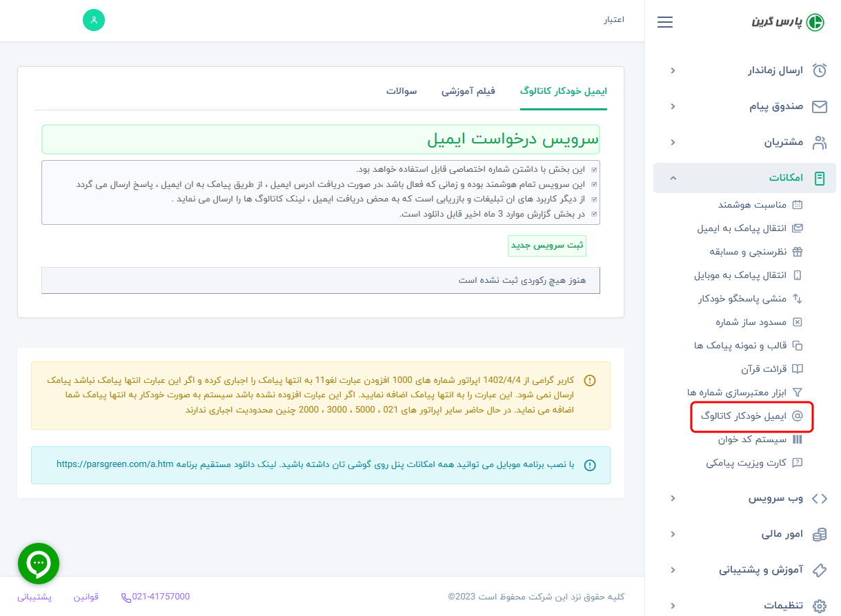Open the support chat bubble
This screenshot has width=841, height=616.
click(x=38, y=563)
